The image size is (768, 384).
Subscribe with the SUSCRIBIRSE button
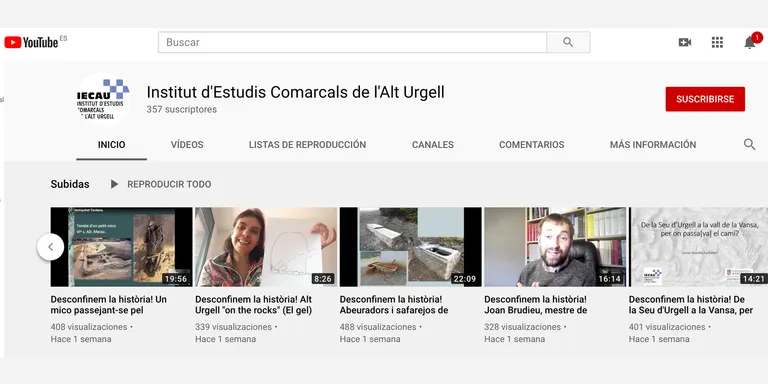tap(705, 99)
